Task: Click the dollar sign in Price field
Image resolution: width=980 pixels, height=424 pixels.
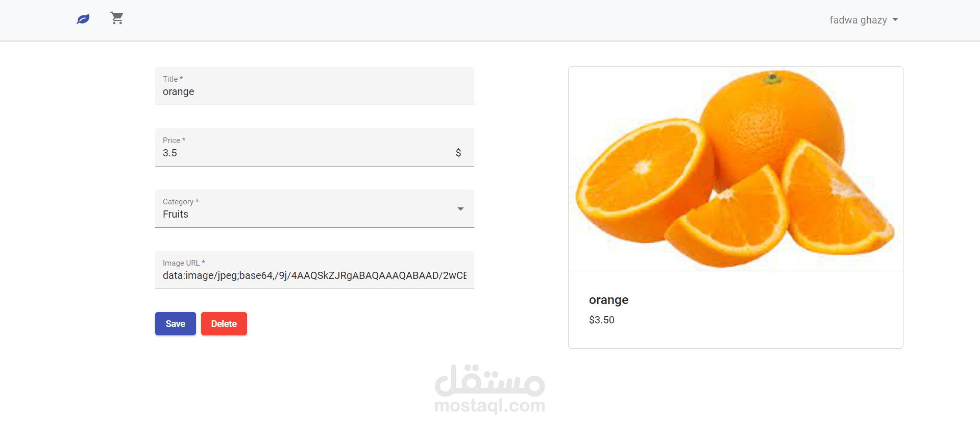Action: [x=458, y=153]
